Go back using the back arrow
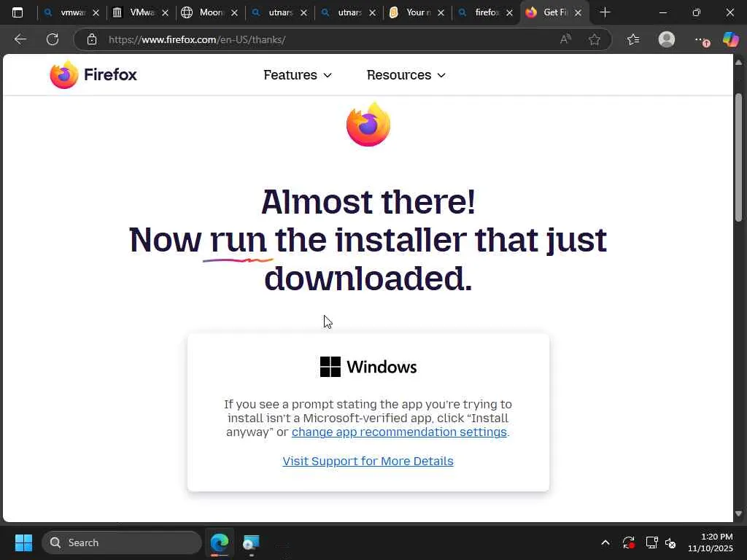Screen dimensions: 747x560 (x=20, y=39)
